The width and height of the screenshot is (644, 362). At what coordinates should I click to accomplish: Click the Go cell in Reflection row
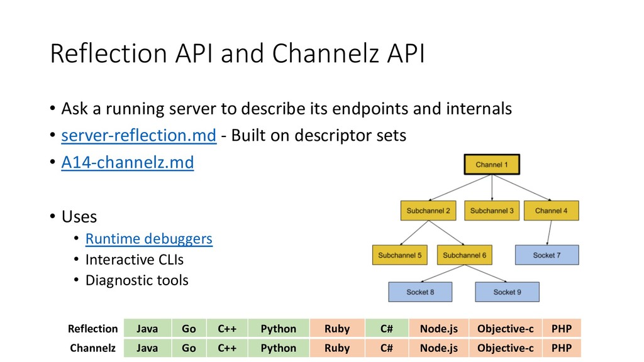coord(189,328)
